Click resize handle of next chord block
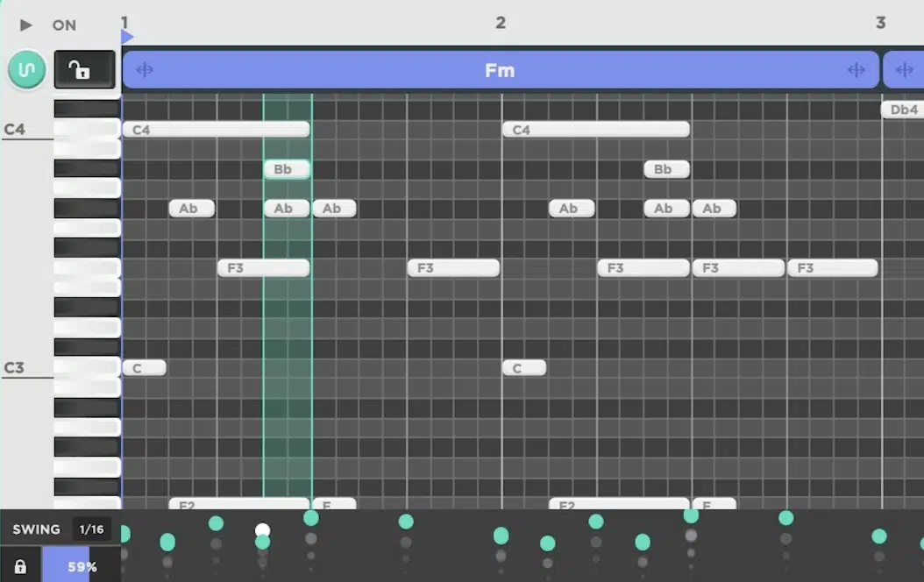924x582 pixels. (x=905, y=70)
